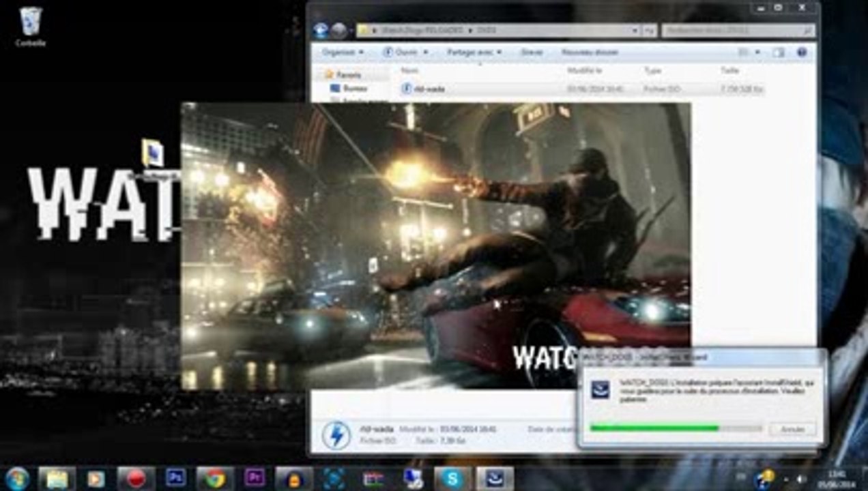Click the volume speaker in system tray
This screenshot has height=491, width=868.
(x=800, y=479)
